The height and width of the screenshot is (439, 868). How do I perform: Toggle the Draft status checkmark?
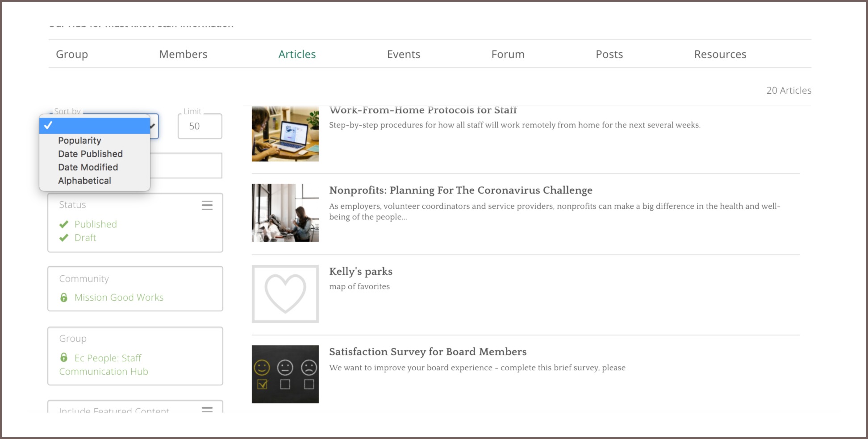[64, 237]
